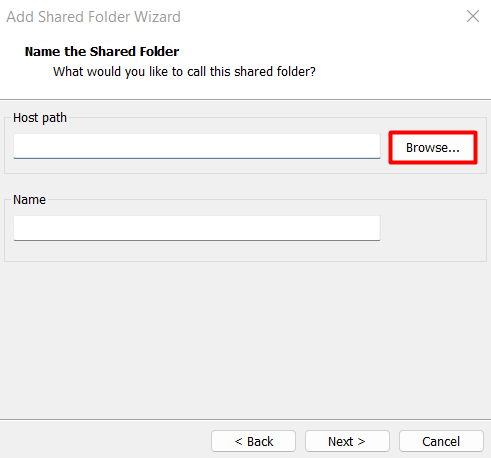Select the 'Next >' button
This screenshot has width=491, height=458.
click(x=347, y=441)
